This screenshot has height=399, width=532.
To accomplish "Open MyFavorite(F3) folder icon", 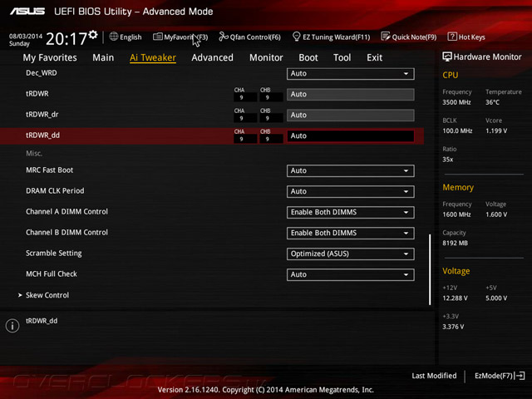I will click(158, 37).
